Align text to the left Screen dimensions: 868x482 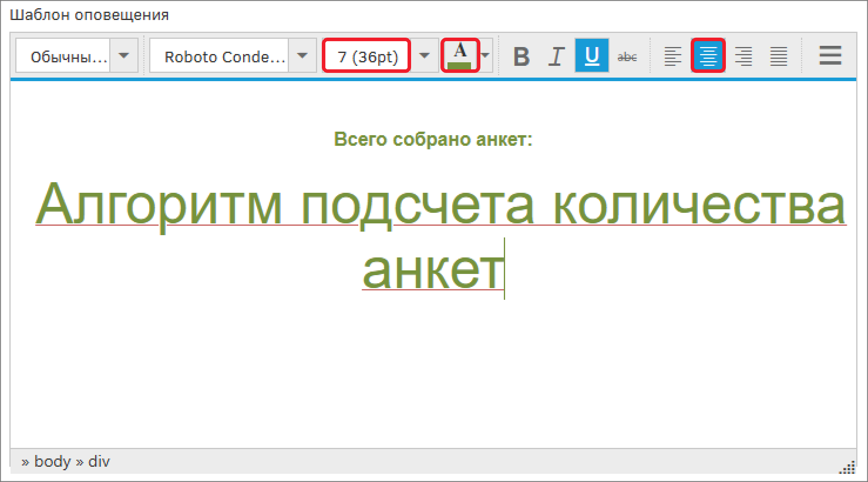point(672,55)
